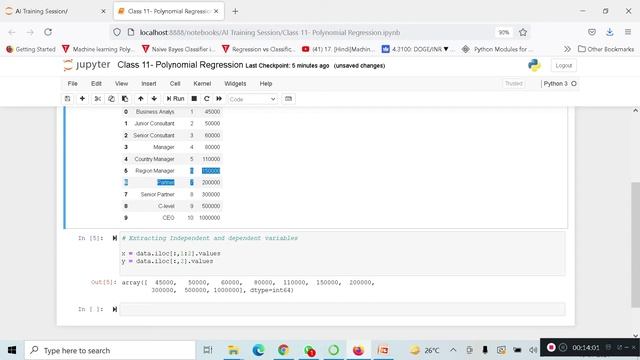Image resolution: width=640 pixels, height=360 pixels.
Task: Show hidden system tray icons chevron
Action: pos(453,350)
